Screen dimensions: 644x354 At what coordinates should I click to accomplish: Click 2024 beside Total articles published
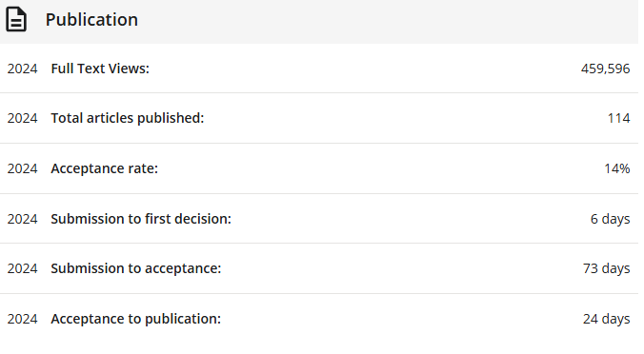point(22,118)
